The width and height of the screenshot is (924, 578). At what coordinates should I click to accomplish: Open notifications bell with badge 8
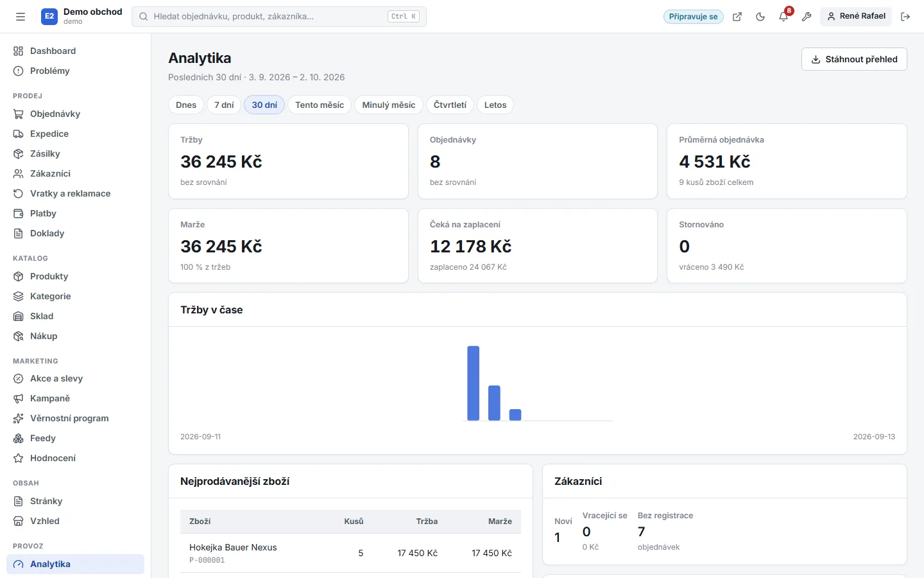pos(783,17)
